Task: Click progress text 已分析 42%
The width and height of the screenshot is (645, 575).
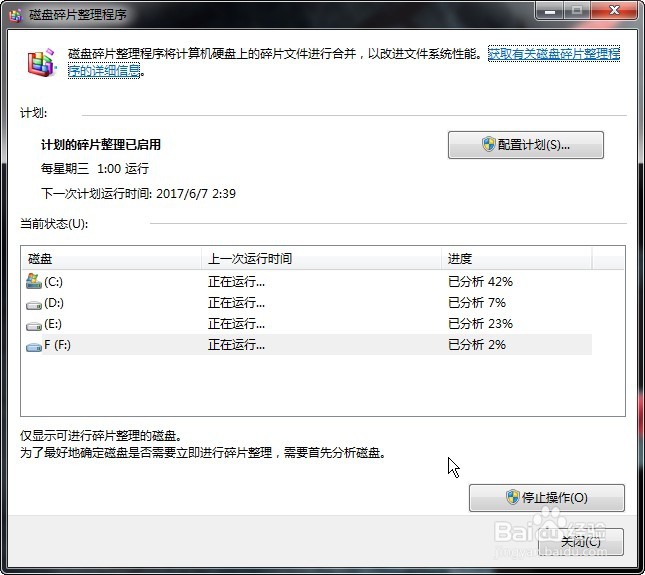Action: coord(480,282)
